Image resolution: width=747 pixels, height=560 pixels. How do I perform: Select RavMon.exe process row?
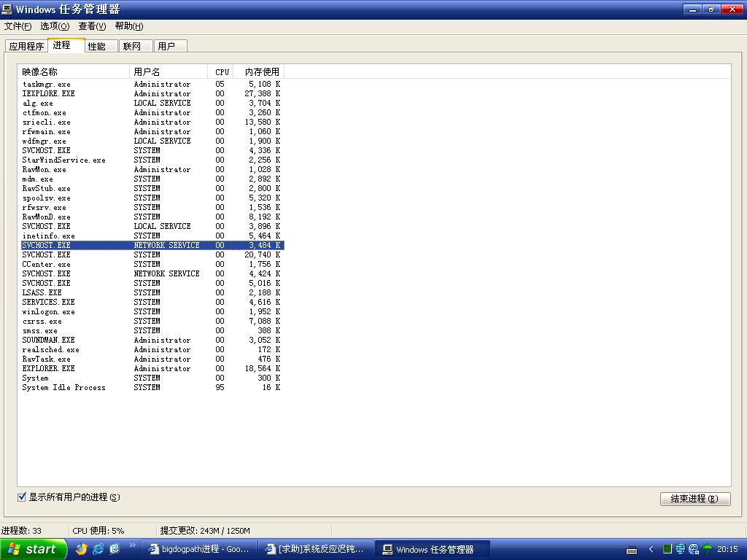152,169
